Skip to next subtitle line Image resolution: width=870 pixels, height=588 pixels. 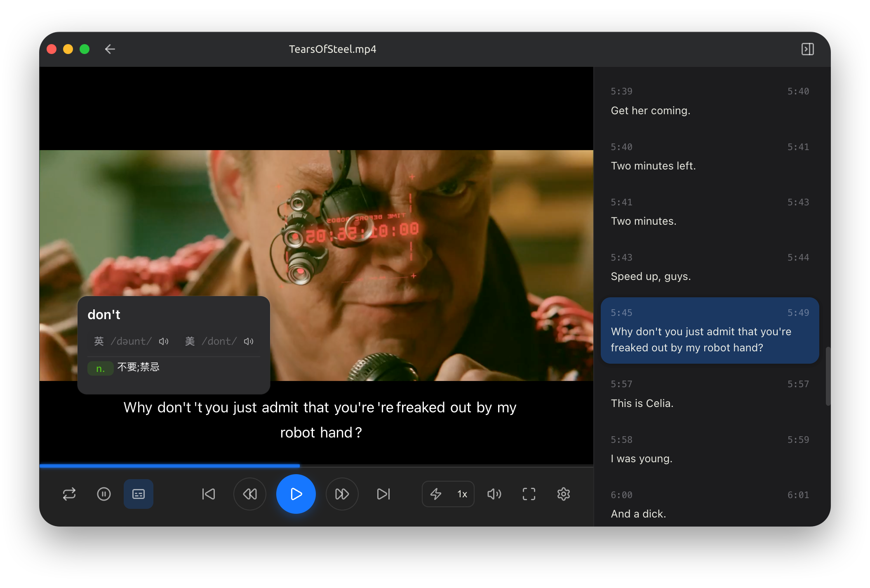pos(383,494)
